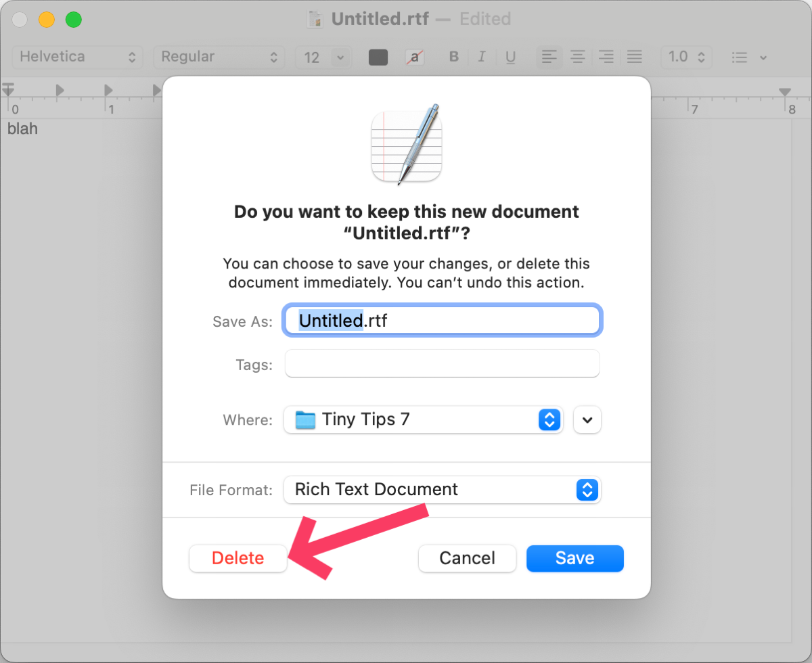The height and width of the screenshot is (663, 812).
Task: Click into the Tags input field
Action: (x=443, y=364)
